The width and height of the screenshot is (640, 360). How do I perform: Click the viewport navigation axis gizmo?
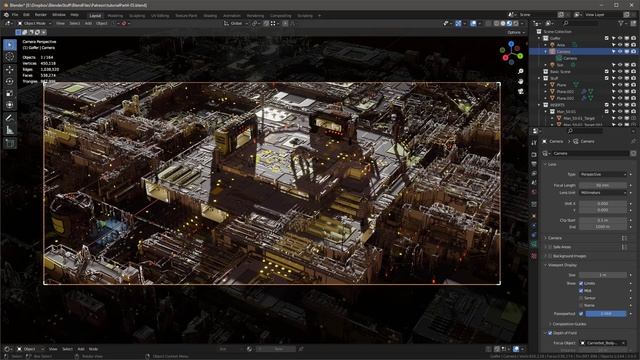point(511,52)
